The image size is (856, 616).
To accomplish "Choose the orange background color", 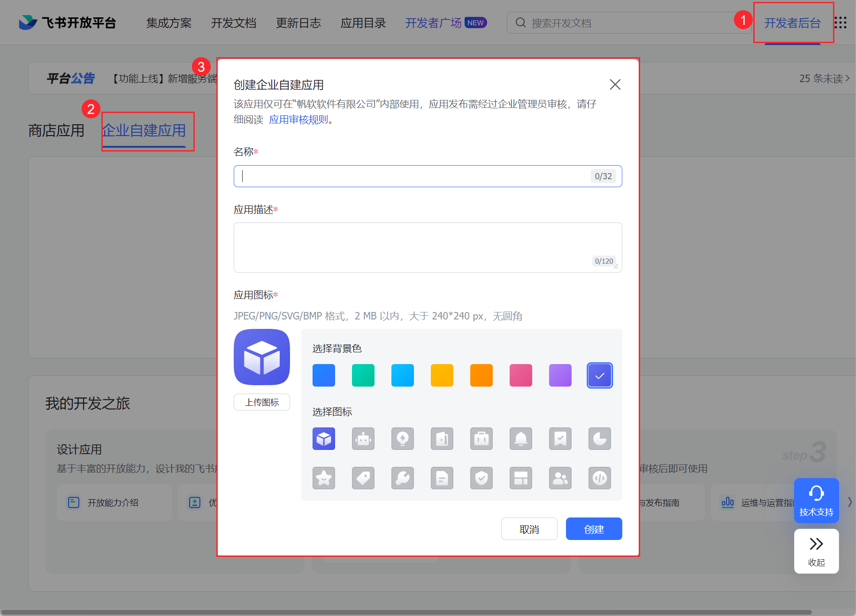I will (x=481, y=375).
